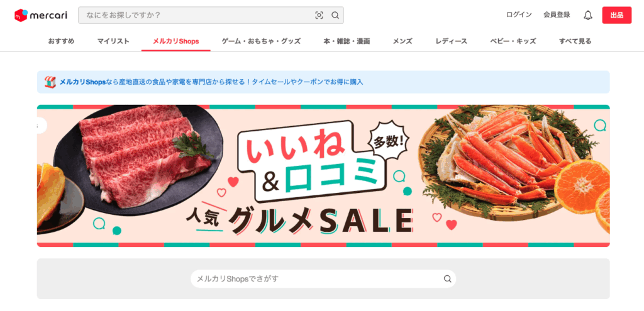The width and height of the screenshot is (644, 311).
Task: Choose ベビー・キッズ category tab
Action: pos(513,41)
